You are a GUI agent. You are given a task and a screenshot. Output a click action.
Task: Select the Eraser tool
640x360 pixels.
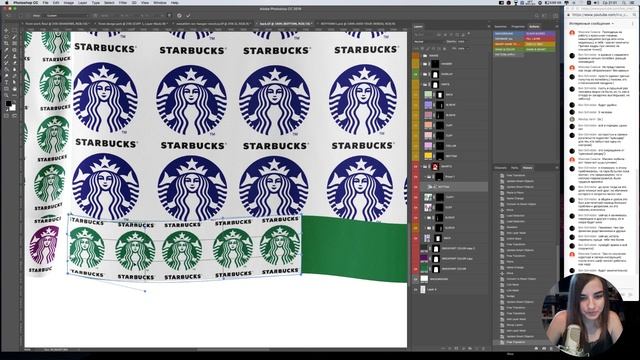[14, 63]
